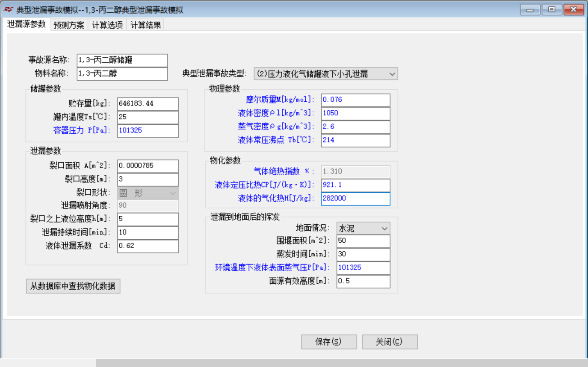Click the 液体的气化热H field
This screenshot has height=367, width=588.
[356, 199]
